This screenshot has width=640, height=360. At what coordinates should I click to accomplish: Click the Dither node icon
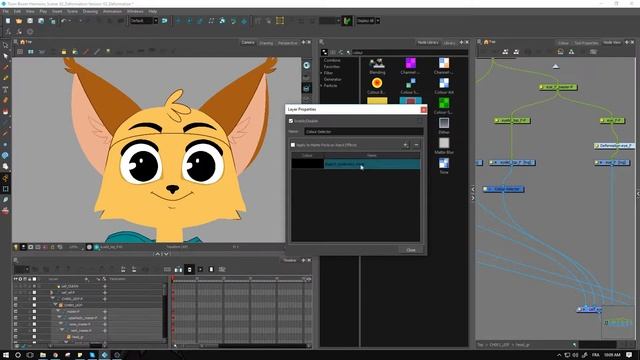444,123
